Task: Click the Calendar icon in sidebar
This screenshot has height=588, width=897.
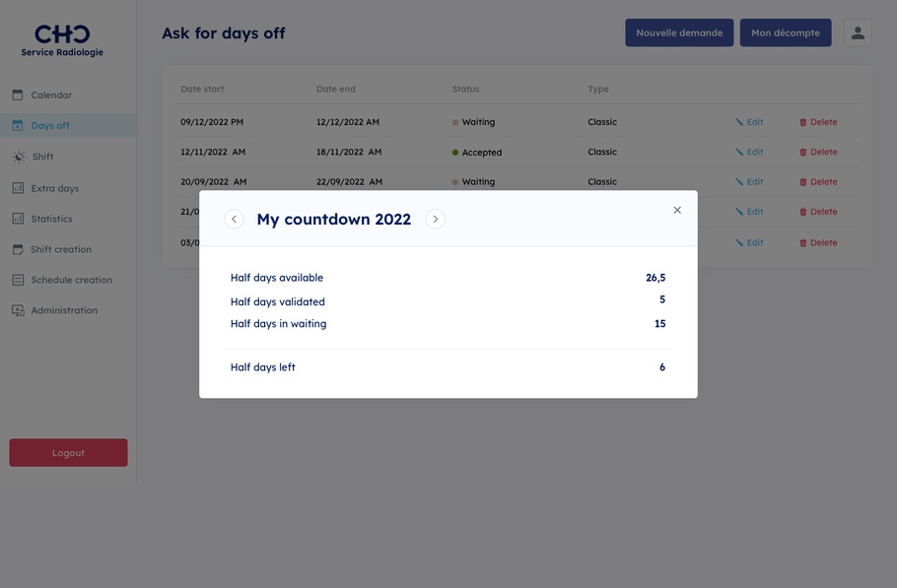Action: pos(18,96)
